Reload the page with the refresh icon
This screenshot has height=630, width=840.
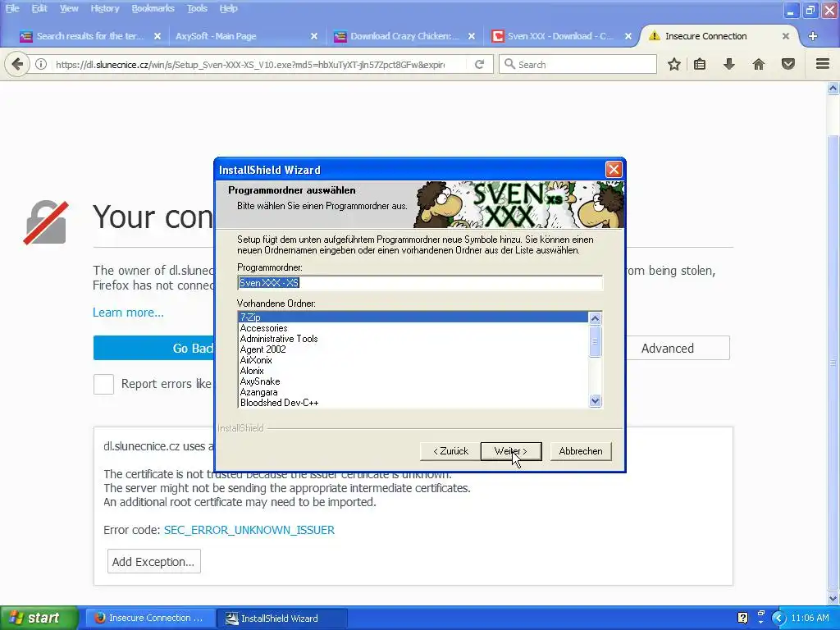pyautogui.click(x=479, y=64)
